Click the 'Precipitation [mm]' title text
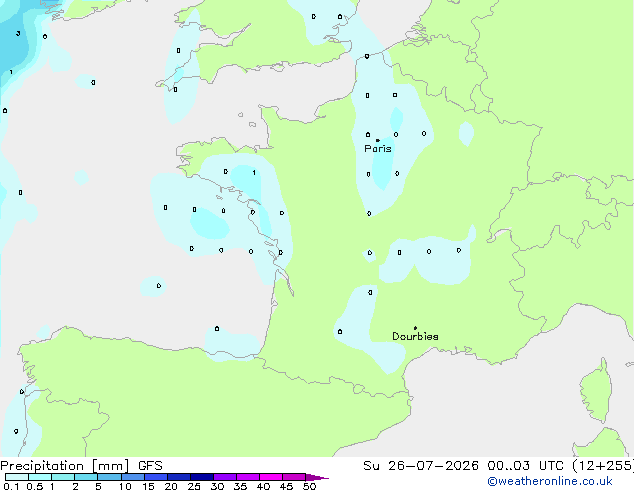Image resolution: width=634 pixels, height=490 pixels. (x=65, y=466)
